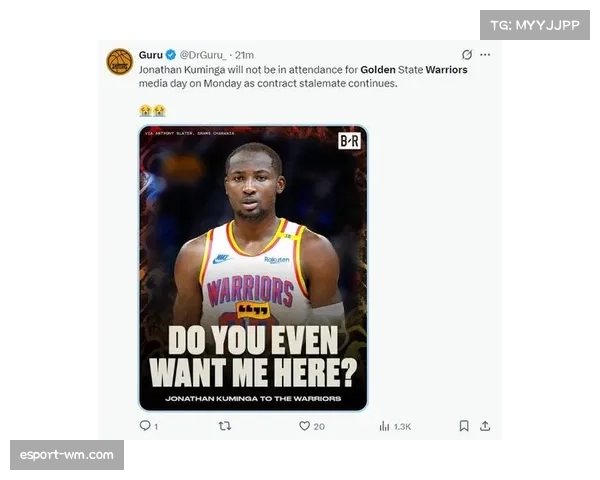
Task: Click the repost icon
Action: [x=224, y=426]
